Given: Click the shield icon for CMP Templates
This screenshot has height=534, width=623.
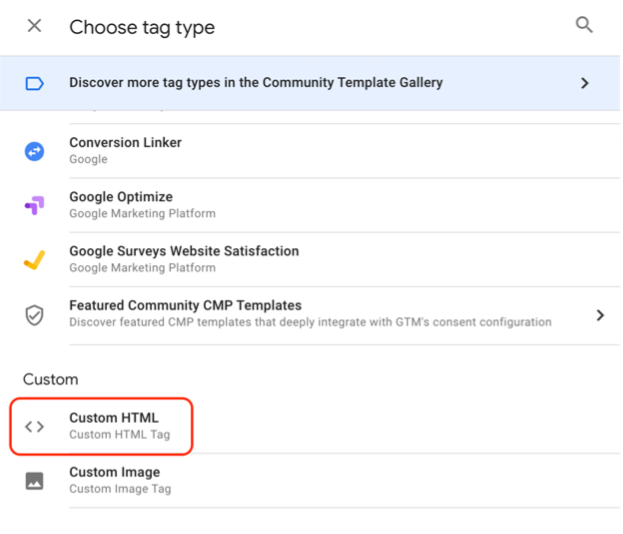Looking at the screenshot, I should click(x=35, y=315).
